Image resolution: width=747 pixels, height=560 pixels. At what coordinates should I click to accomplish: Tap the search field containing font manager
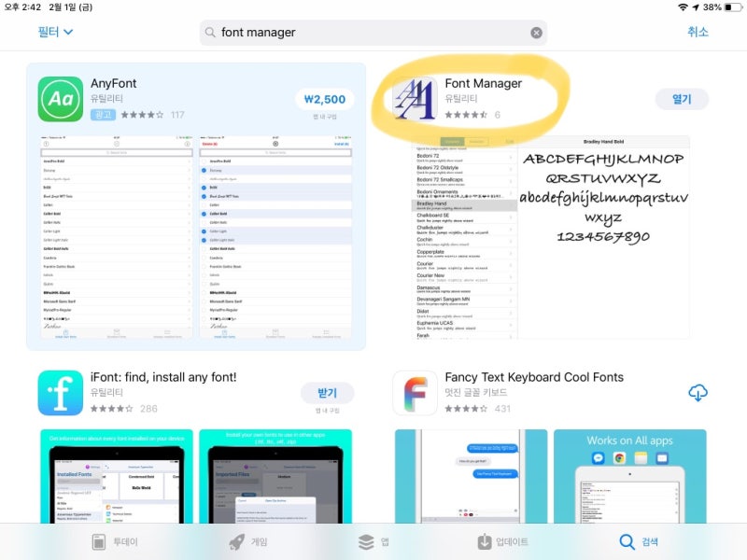click(x=373, y=33)
